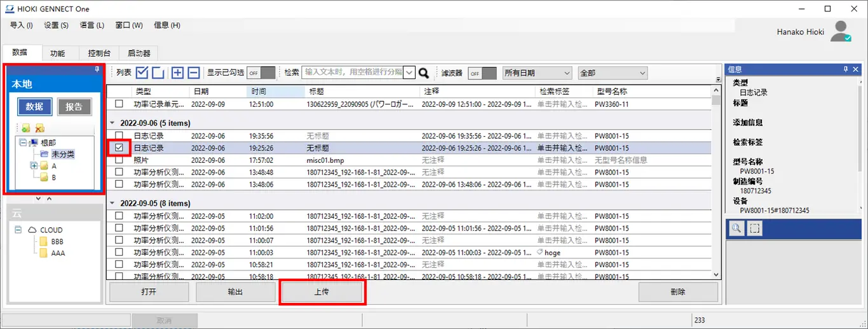Viewport: 868px width, 329px height.
Task: Click the 上传 upload button
Action: tap(322, 292)
